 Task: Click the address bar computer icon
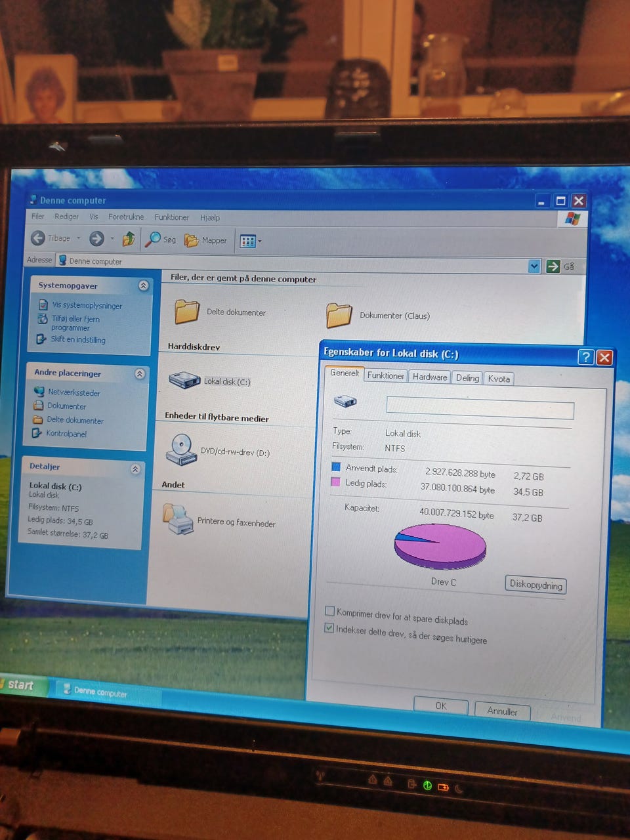pos(62,260)
